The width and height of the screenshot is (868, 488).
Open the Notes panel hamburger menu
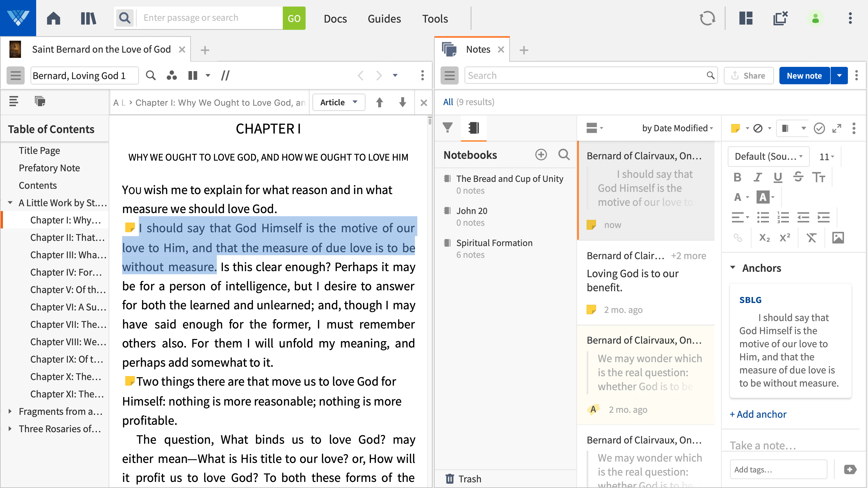pyautogui.click(x=450, y=75)
